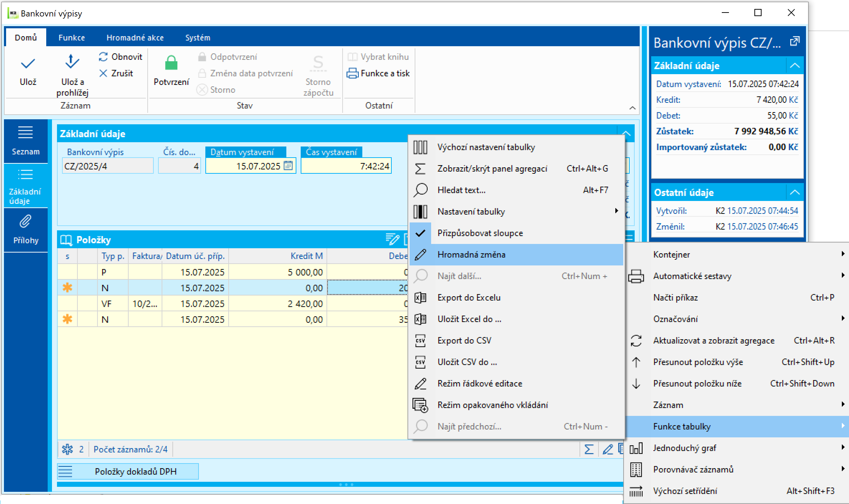Collapse the Ostatní údaje panel

point(795,192)
